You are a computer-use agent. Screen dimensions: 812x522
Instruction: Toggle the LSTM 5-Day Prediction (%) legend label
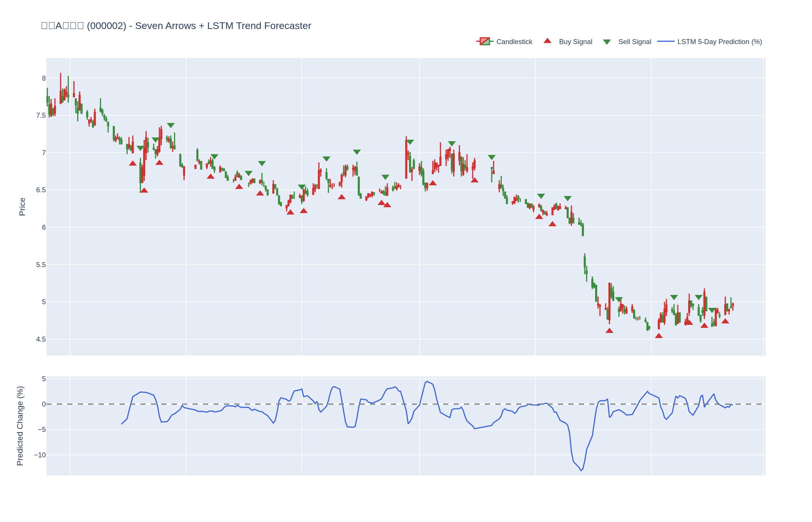tap(719, 42)
